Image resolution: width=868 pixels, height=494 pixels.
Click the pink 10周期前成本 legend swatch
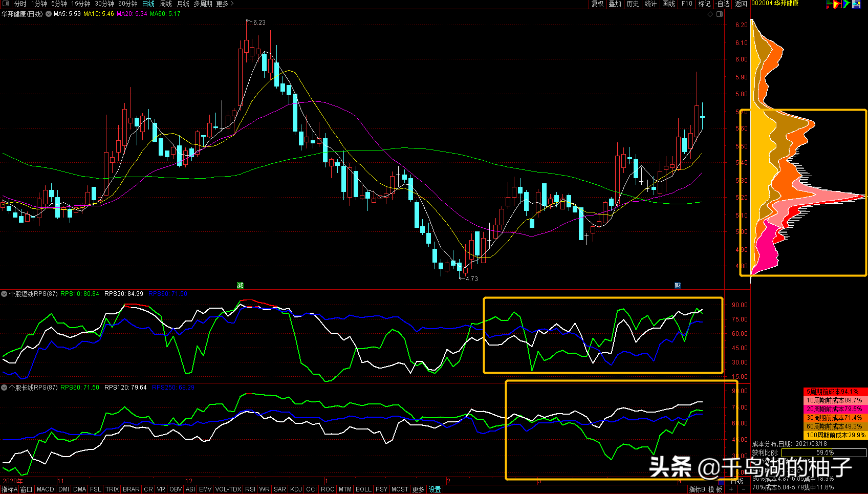(x=836, y=400)
